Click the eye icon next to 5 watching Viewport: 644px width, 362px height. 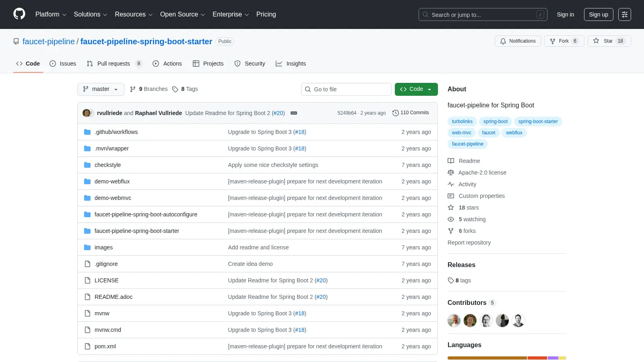[x=451, y=219]
